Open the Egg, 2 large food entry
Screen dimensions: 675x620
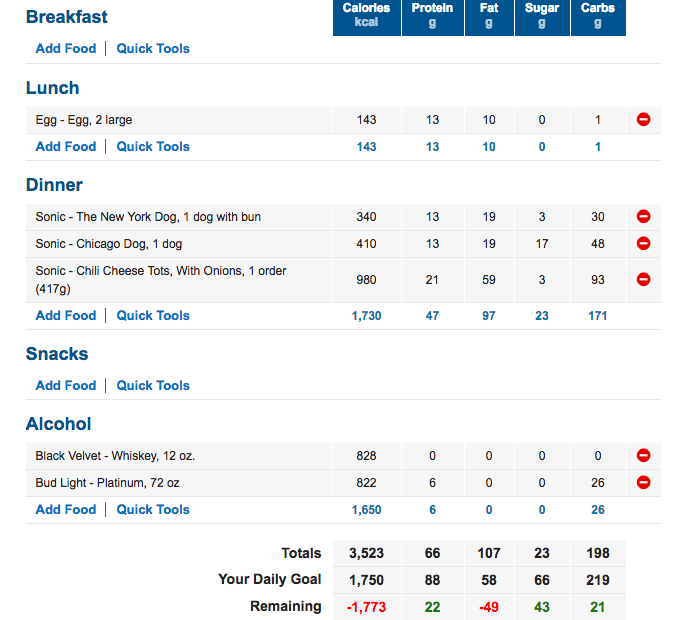84,120
